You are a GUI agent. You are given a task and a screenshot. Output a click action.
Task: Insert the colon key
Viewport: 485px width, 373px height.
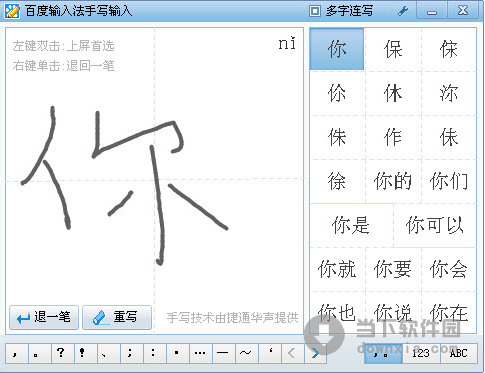155,353
